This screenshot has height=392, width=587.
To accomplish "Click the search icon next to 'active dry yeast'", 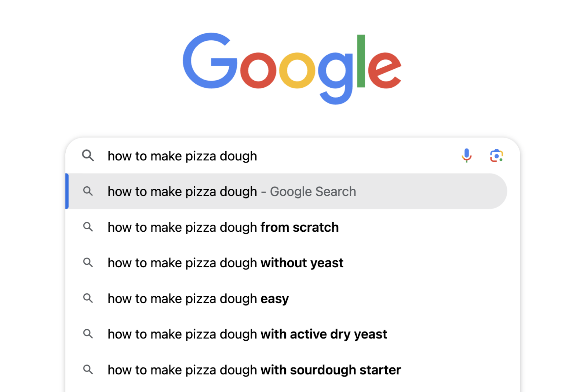I will (x=88, y=334).
